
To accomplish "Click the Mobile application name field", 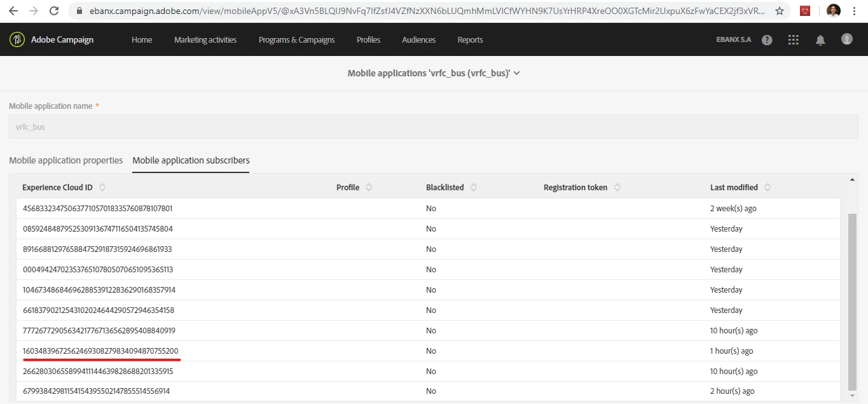I will (432, 127).
